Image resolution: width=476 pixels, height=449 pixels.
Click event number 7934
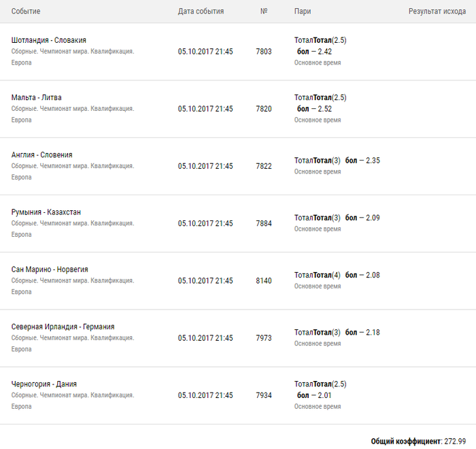point(264,395)
